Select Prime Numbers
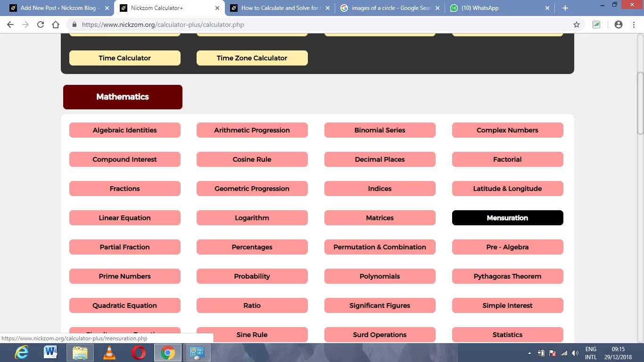The width and height of the screenshot is (644, 362). click(x=124, y=276)
